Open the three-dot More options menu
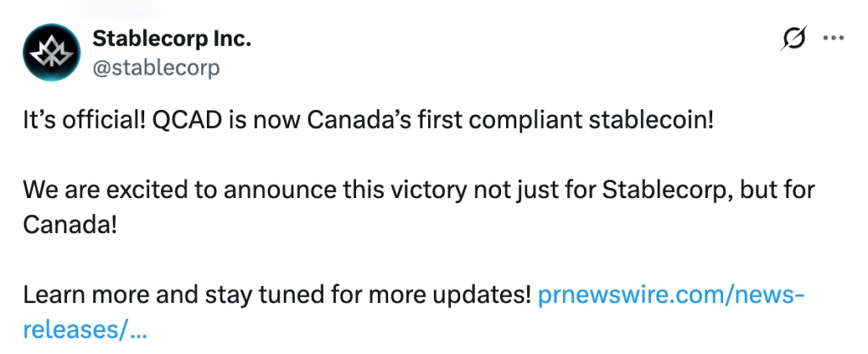The width and height of the screenshot is (868, 354). click(x=835, y=39)
